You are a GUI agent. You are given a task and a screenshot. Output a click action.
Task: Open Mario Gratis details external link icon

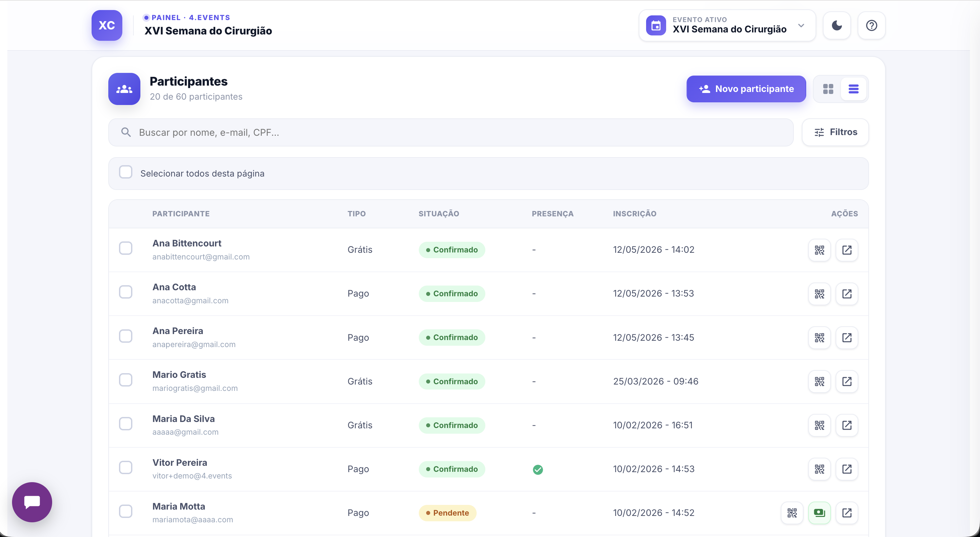click(846, 381)
